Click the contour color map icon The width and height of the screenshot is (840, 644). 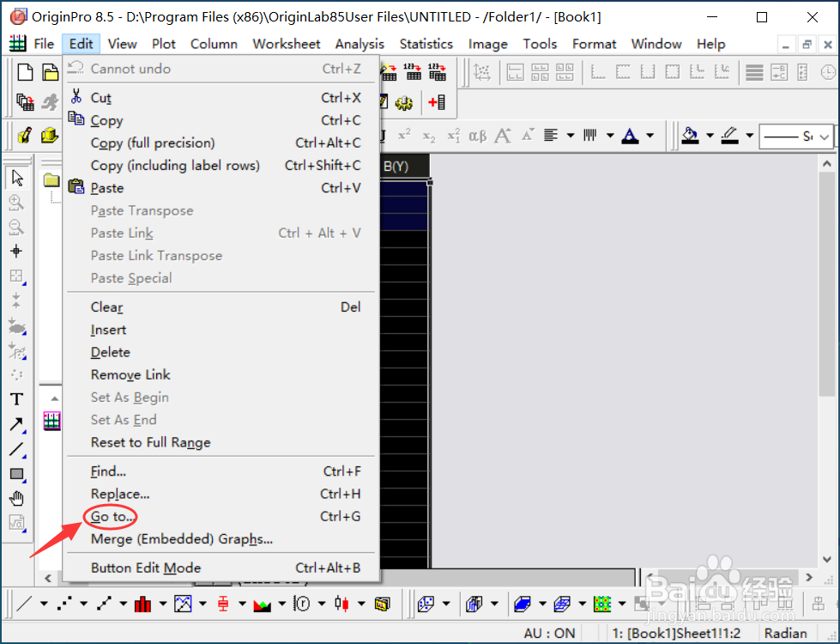point(602,604)
